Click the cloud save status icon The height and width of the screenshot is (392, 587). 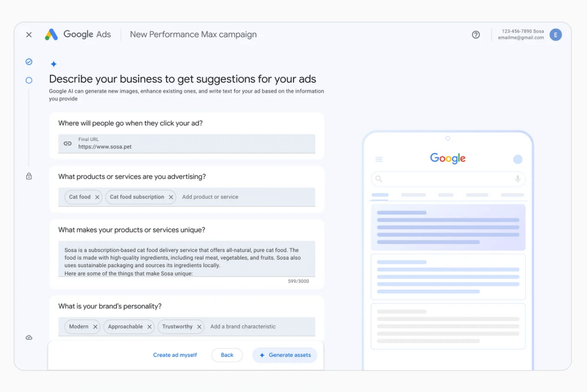click(x=29, y=338)
